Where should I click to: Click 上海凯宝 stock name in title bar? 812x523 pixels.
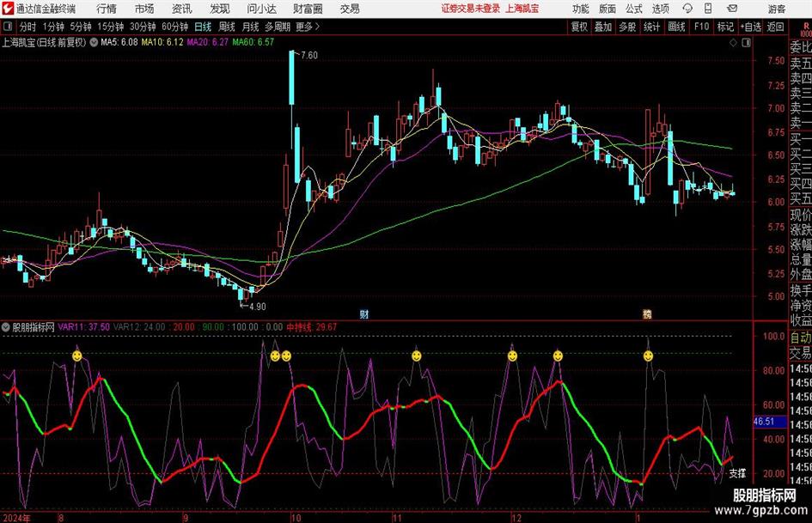click(522, 9)
